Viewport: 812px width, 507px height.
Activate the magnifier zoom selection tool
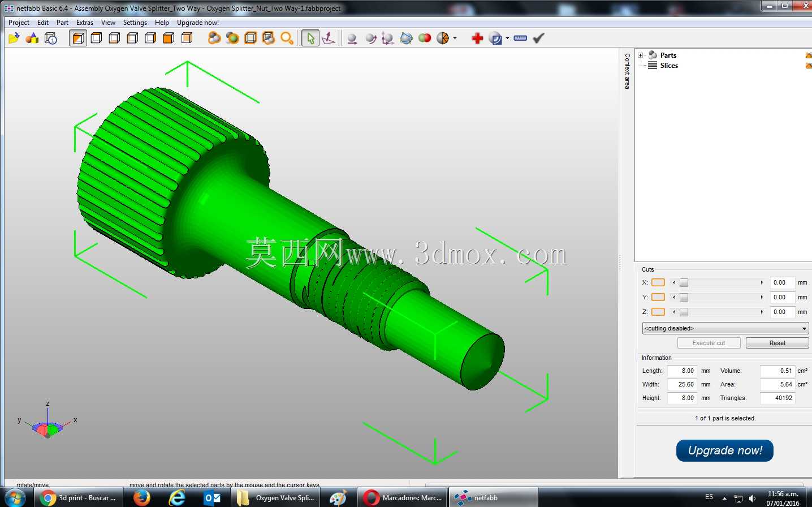tap(287, 38)
